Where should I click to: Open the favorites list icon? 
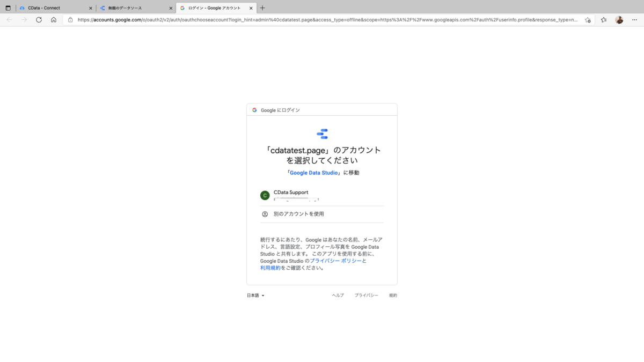pos(604,19)
